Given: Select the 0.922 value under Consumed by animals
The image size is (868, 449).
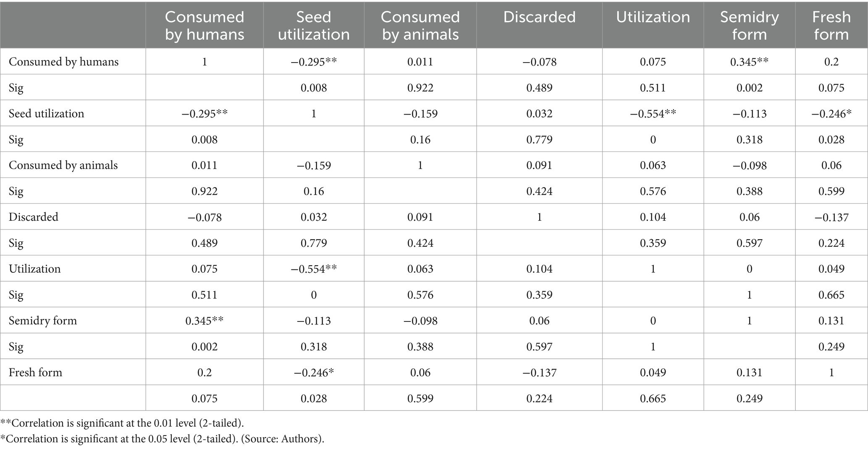Looking at the screenshot, I should click(420, 88).
